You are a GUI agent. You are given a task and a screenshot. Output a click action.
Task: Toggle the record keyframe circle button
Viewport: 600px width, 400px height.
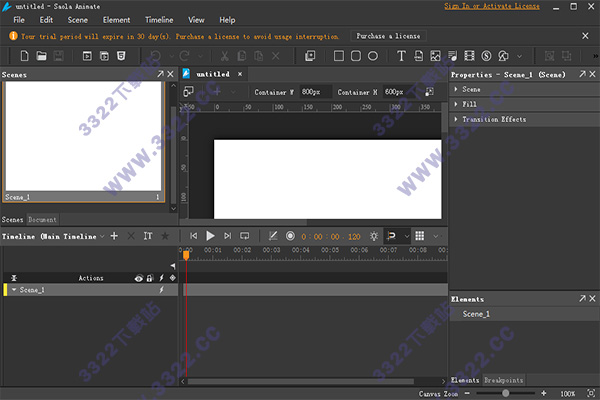[290, 236]
